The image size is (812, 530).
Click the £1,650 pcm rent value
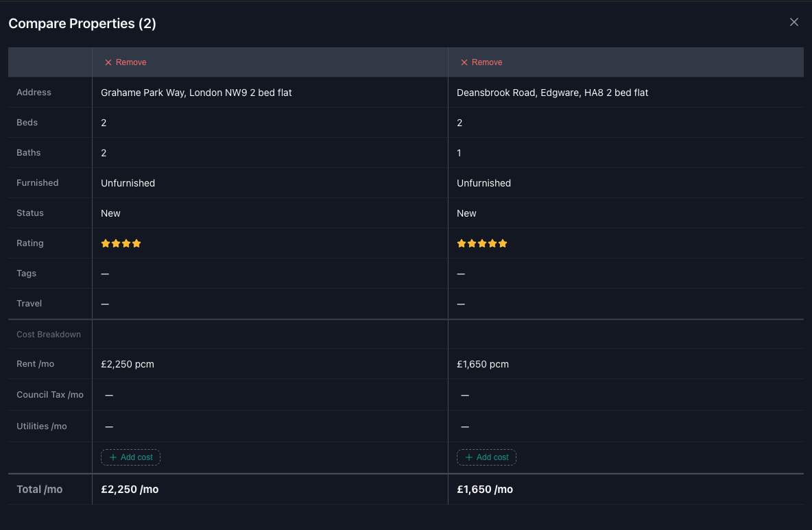coord(483,364)
